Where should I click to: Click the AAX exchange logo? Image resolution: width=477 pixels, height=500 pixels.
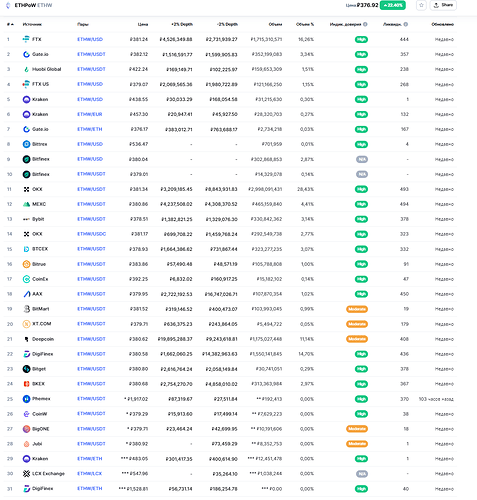(x=26, y=294)
